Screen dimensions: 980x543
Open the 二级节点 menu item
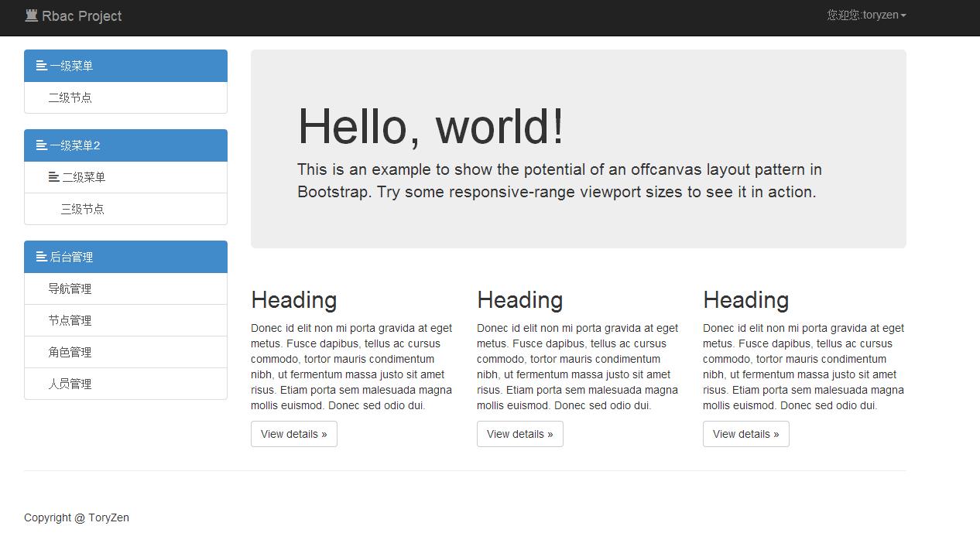tap(125, 97)
